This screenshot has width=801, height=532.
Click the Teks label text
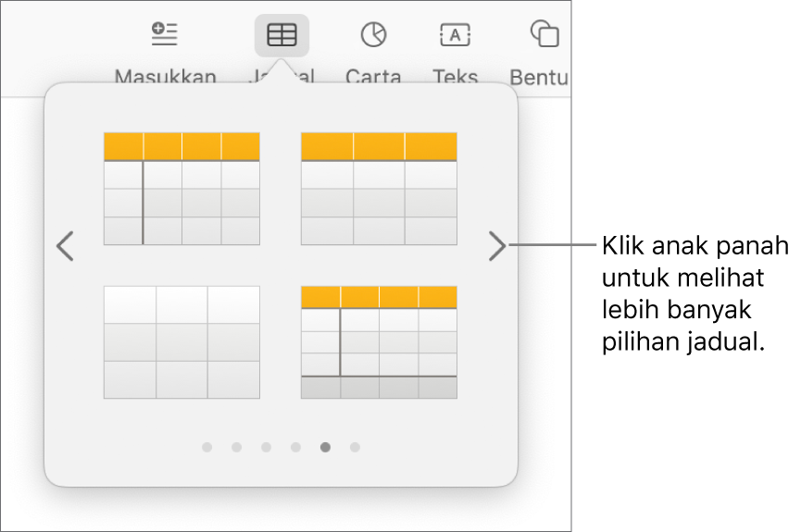[455, 76]
